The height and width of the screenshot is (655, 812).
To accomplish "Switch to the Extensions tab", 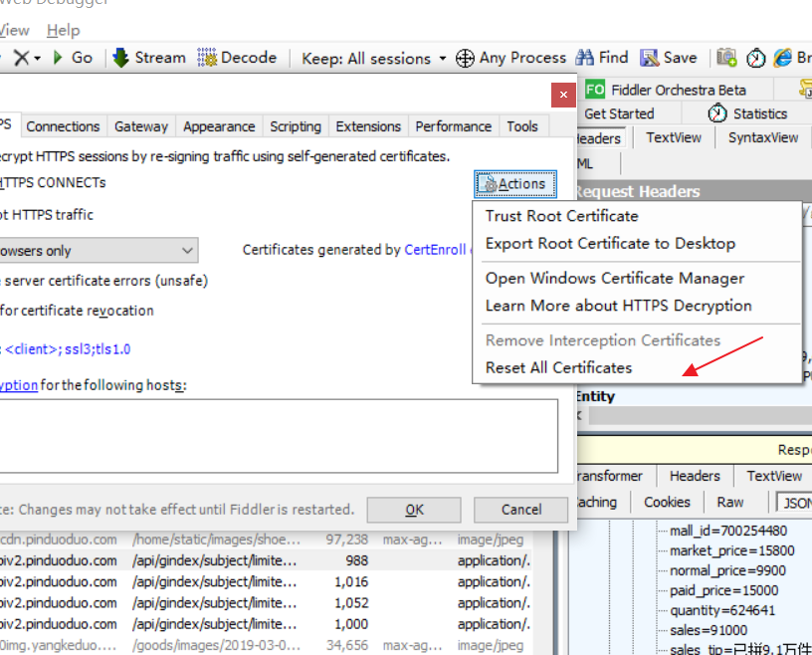I will 368,126.
